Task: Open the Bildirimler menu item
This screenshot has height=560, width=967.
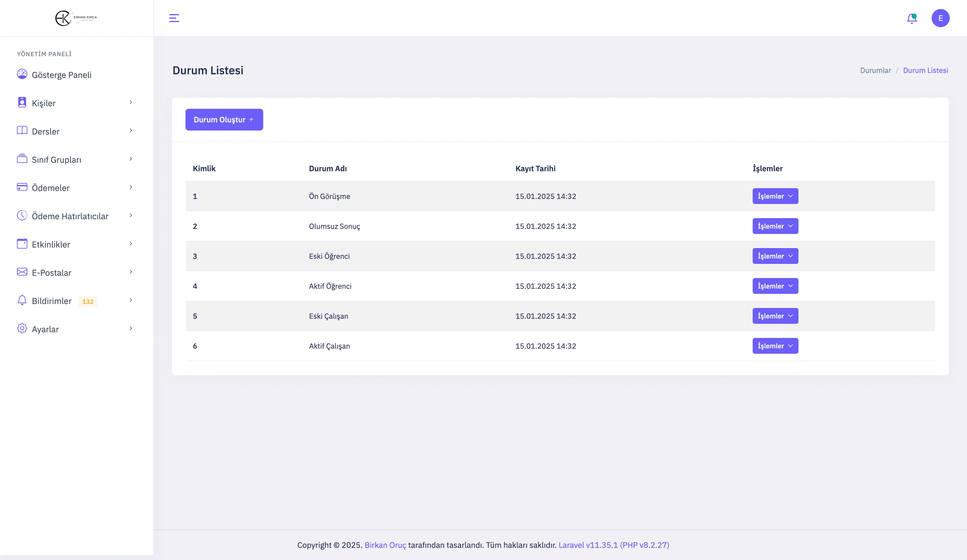Action: click(52, 301)
